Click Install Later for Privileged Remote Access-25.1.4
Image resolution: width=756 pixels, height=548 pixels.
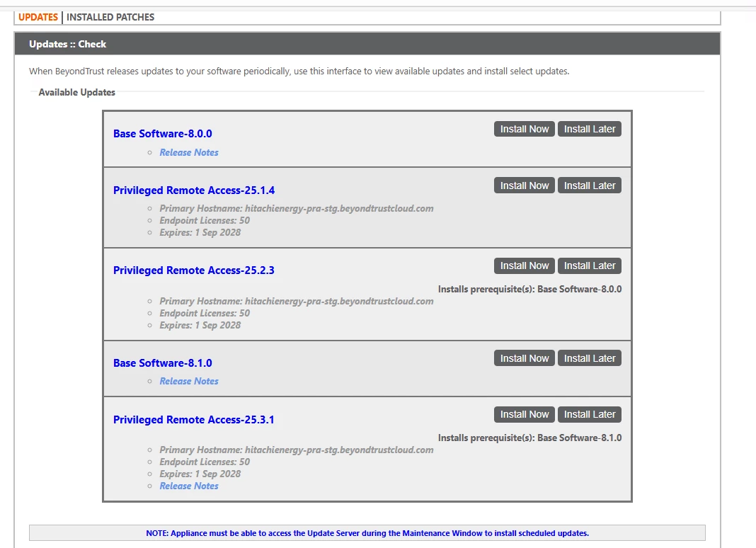pos(589,185)
